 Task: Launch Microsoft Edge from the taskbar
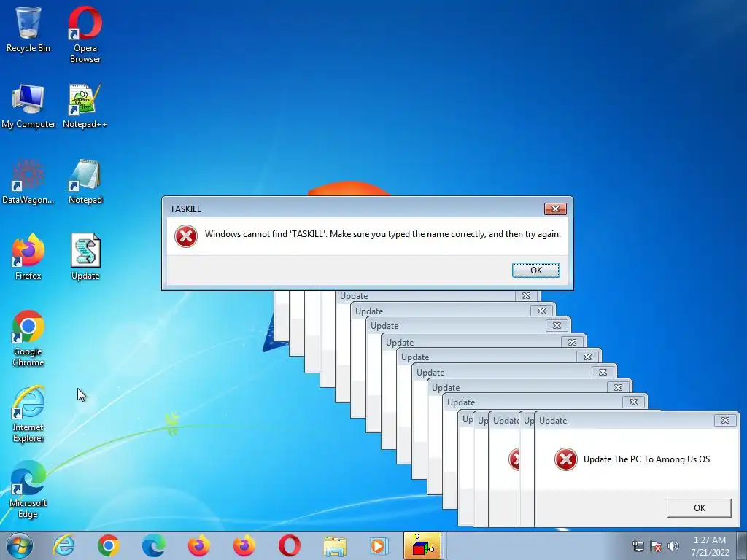(153, 545)
